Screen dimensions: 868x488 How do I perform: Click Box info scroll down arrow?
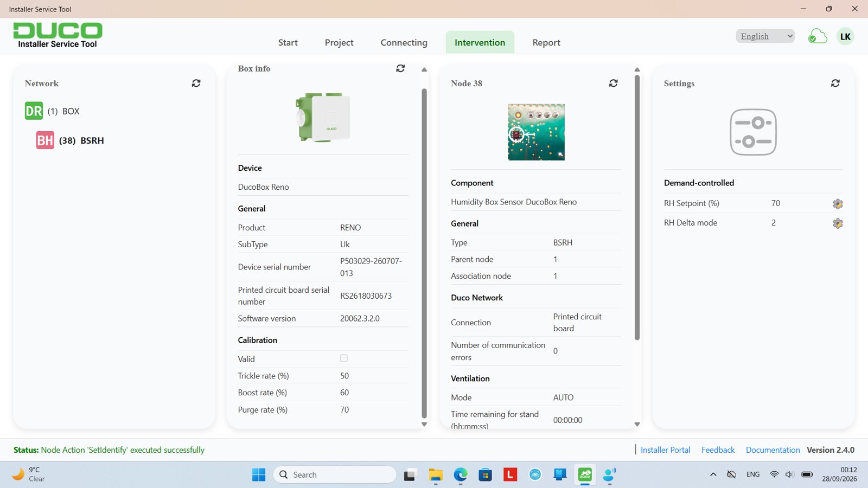pyautogui.click(x=424, y=425)
